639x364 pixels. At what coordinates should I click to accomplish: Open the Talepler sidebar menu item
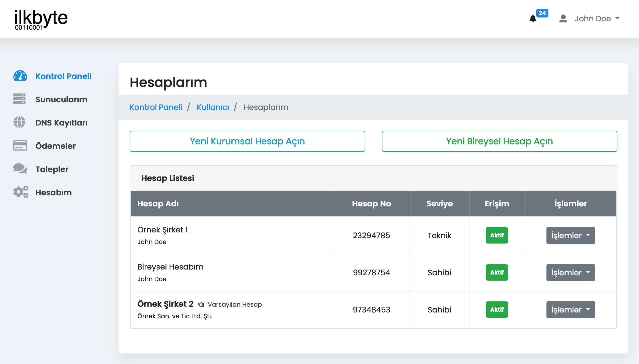pos(52,169)
